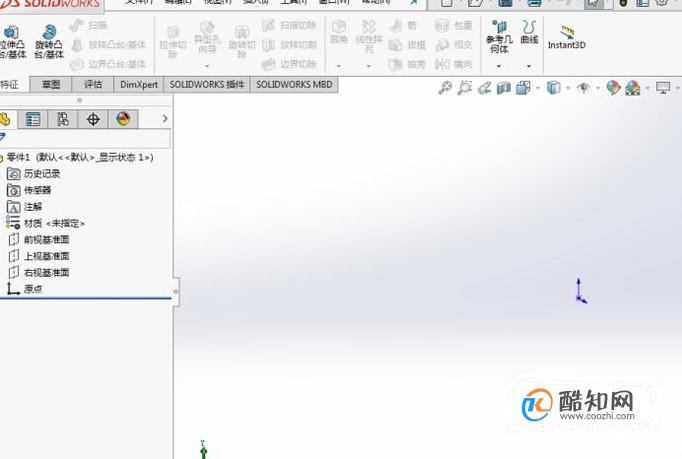Click the Boundary Boss/Base (边界凸台/基体) tool
The height and width of the screenshot is (459, 682).
tap(107, 64)
